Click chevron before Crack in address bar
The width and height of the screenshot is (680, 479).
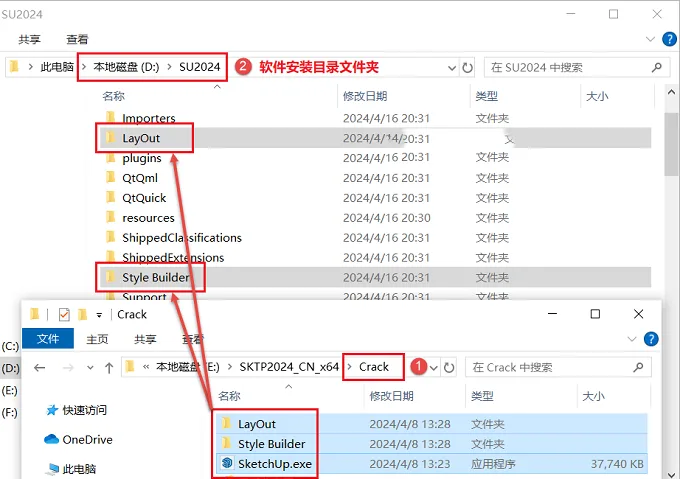click(x=350, y=367)
